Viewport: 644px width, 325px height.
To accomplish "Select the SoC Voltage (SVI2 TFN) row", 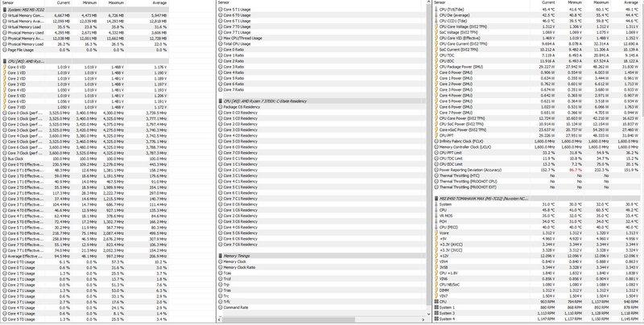I will tap(537, 32).
